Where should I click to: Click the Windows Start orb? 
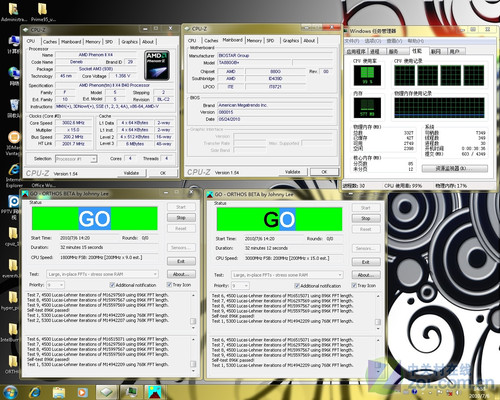tap(11, 392)
